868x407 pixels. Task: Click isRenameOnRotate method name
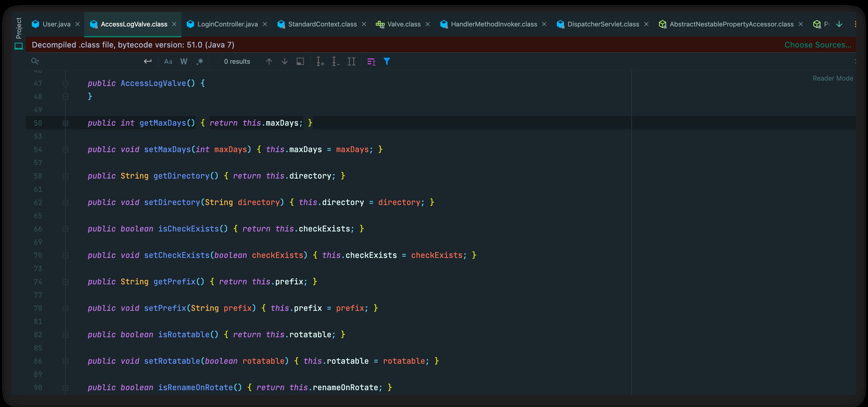[x=196, y=387]
